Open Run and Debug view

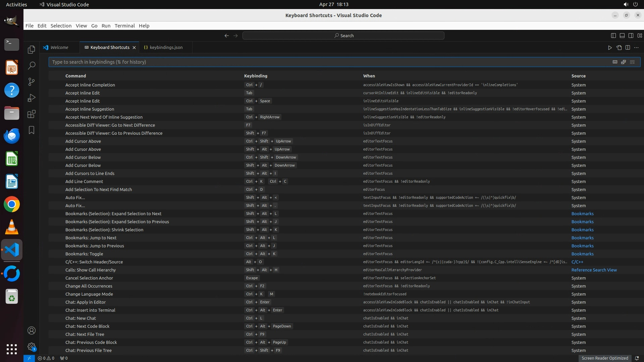point(31,98)
